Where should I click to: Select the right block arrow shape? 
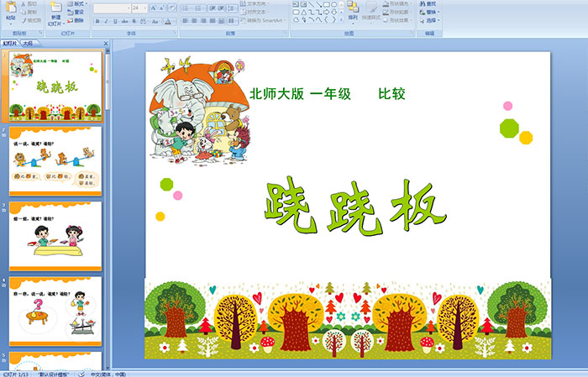tap(327, 13)
